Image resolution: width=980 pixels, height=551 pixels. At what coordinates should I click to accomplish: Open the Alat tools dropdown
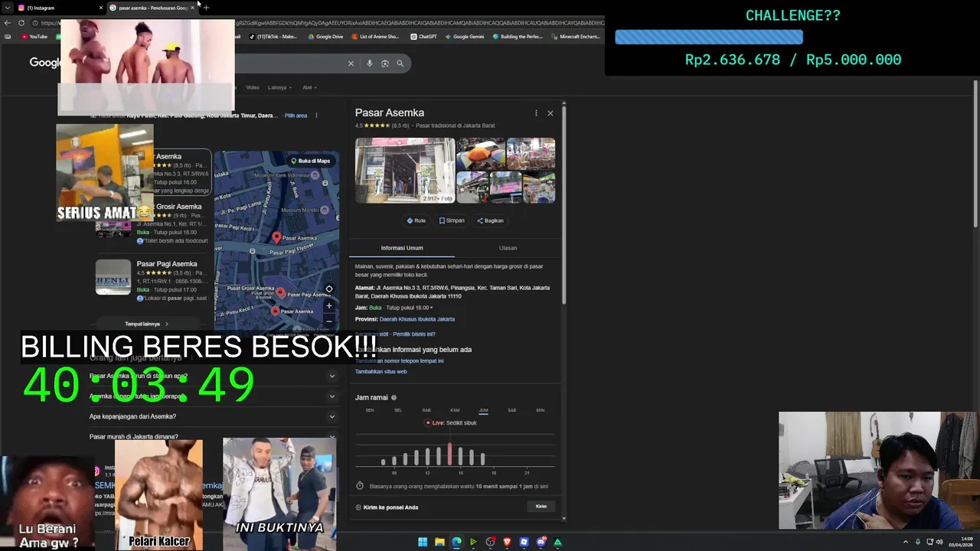coord(309,87)
